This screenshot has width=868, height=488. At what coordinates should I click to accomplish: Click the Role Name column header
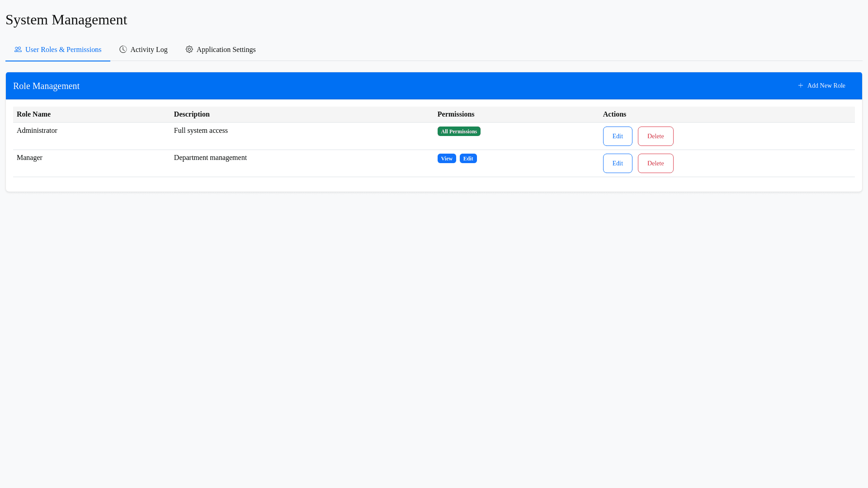point(34,114)
